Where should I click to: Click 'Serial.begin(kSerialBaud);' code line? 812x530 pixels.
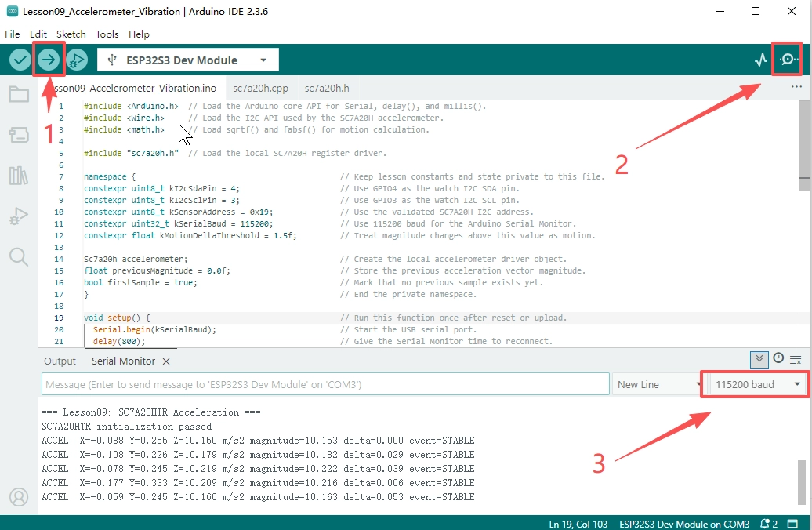tap(154, 329)
